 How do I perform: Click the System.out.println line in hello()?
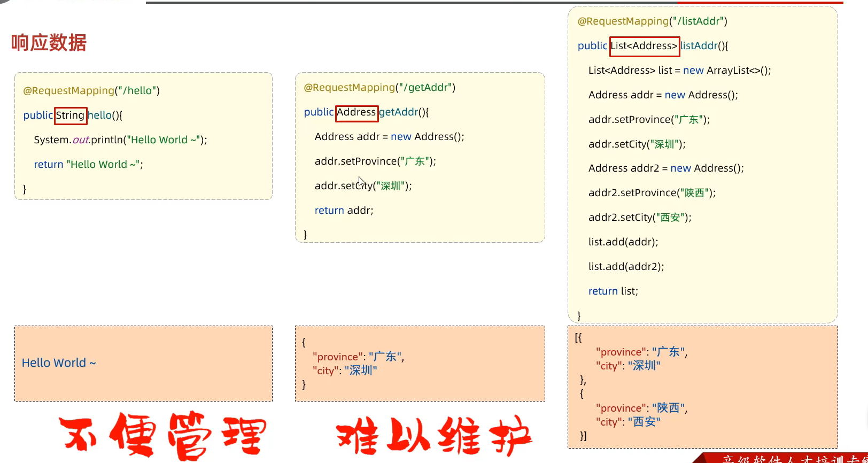(x=120, y=140)
